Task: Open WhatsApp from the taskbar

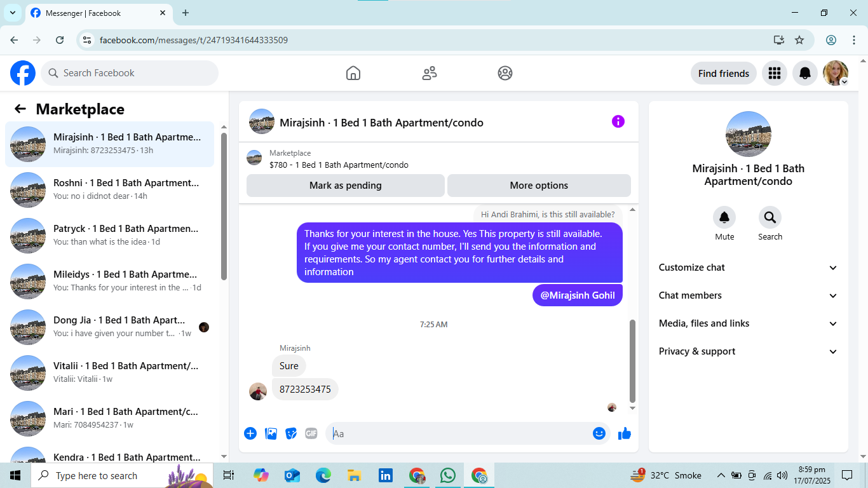Action: pos(448,475)
